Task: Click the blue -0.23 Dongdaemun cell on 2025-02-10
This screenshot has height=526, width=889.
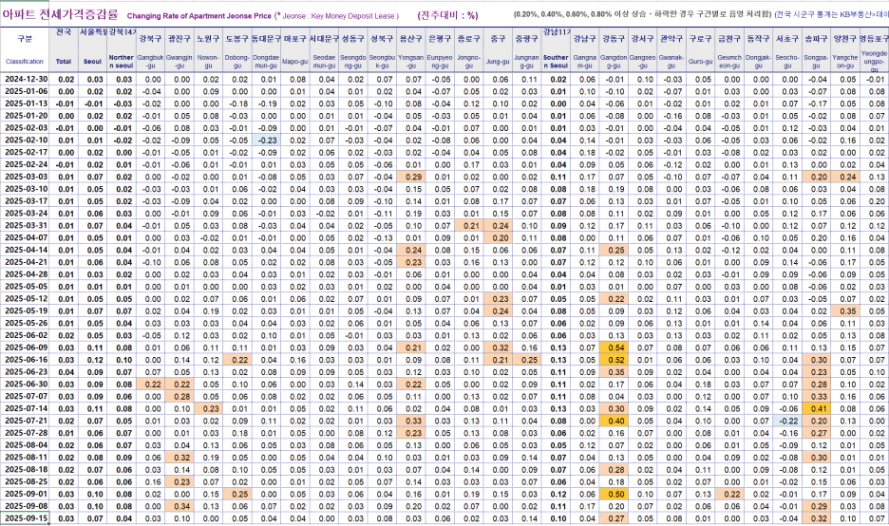Action: 266,141
